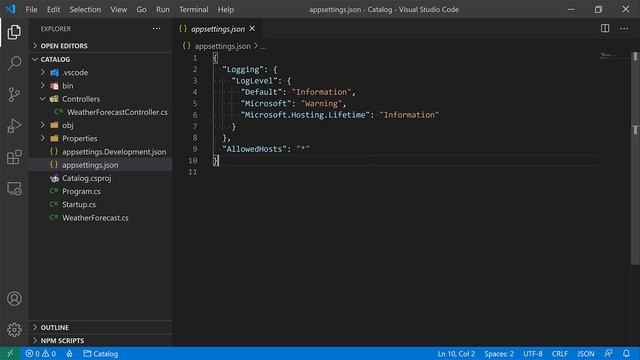Screen dimensions: 640x360
Task: Expand the Properties folder
Action: tap(100, 138)
